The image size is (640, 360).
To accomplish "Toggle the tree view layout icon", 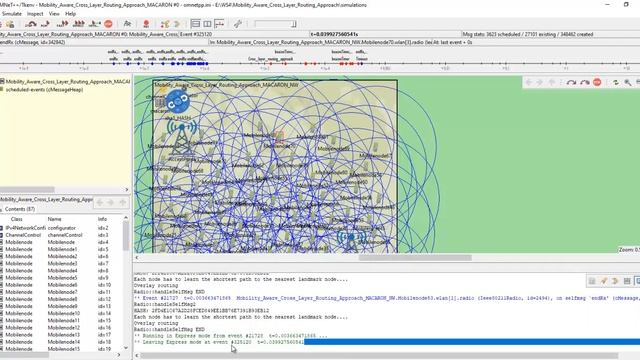I will tap(196, 24).
